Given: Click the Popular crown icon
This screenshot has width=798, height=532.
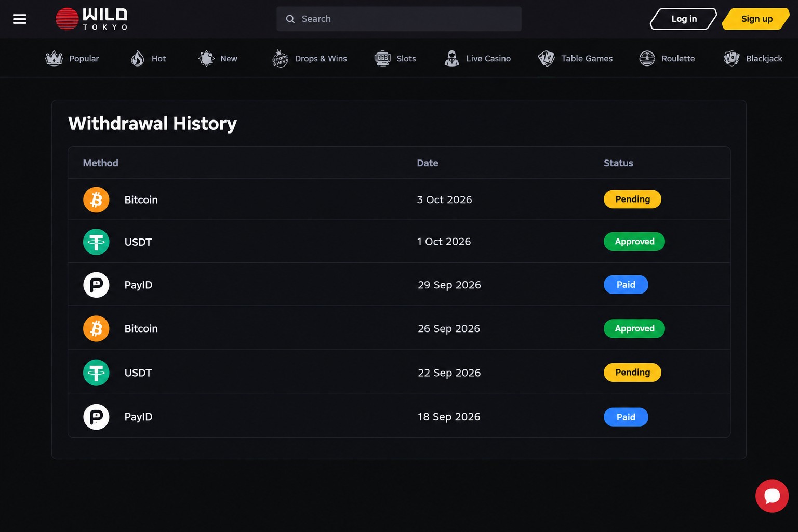Looking at the screenshot, I should click(54, 59).
